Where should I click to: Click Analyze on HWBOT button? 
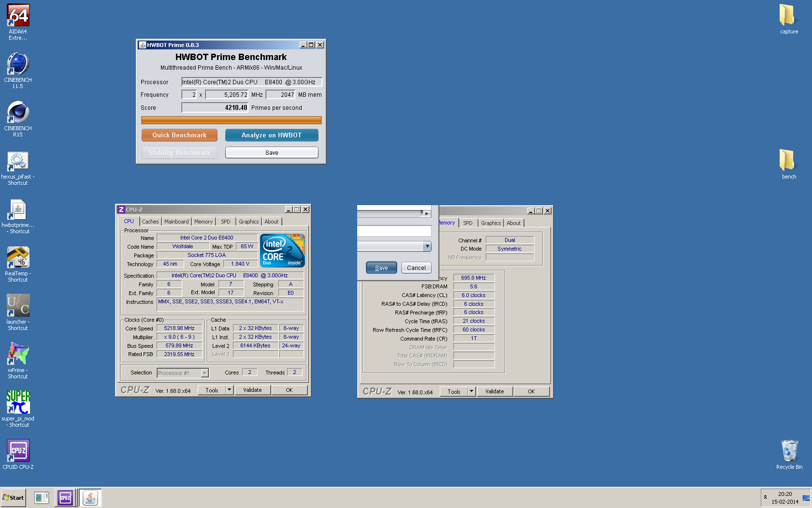272,135
